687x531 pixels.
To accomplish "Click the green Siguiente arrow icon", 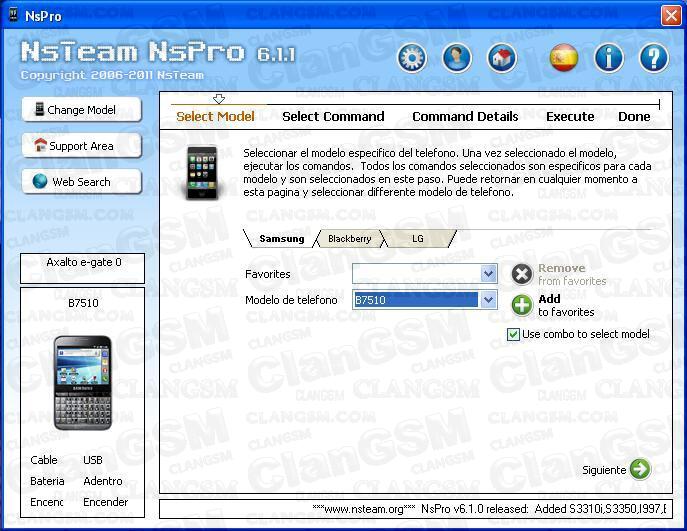I will [640, 469].
